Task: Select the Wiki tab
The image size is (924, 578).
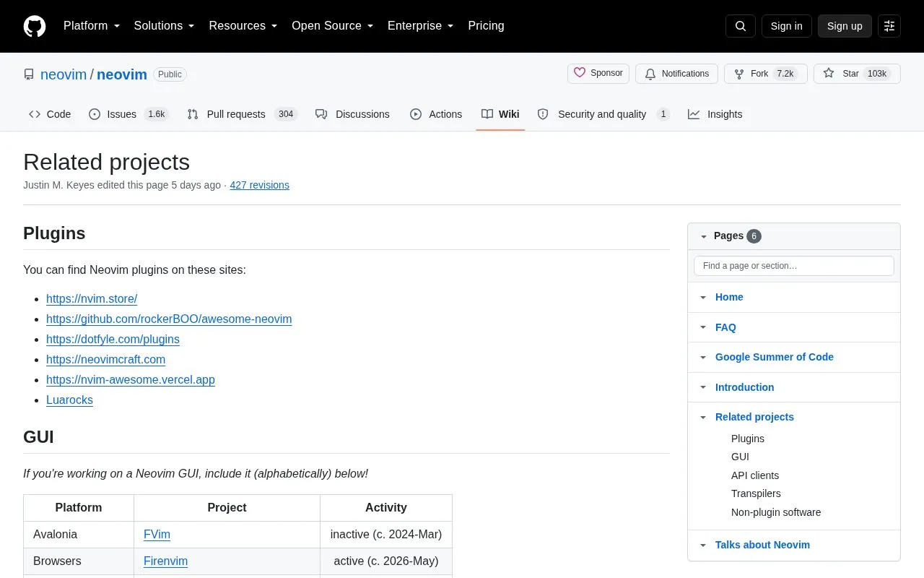Action: pos(500,114)
